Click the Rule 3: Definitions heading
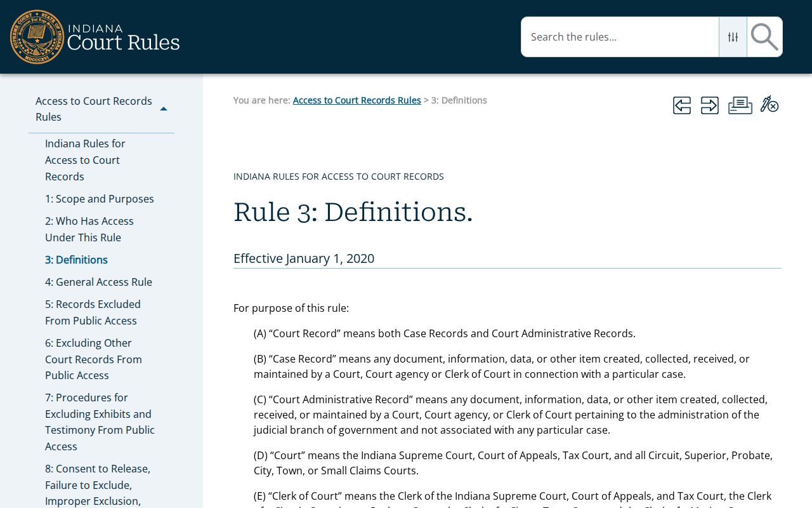This screenshot has width=812, height=508. coord(353,212)
